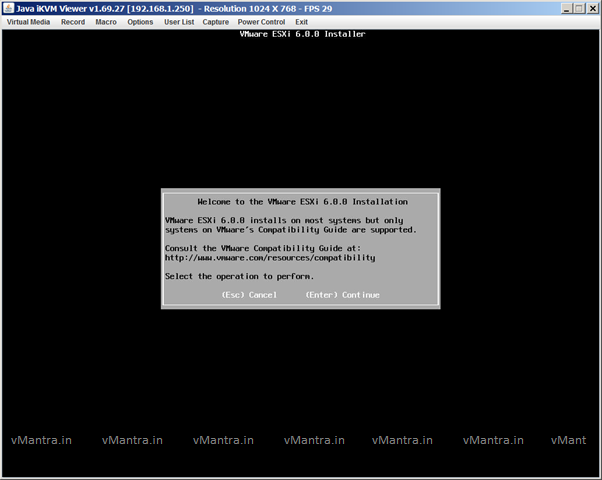602x480 pixels.
Task: Open the User List menu
Action: 179,22
